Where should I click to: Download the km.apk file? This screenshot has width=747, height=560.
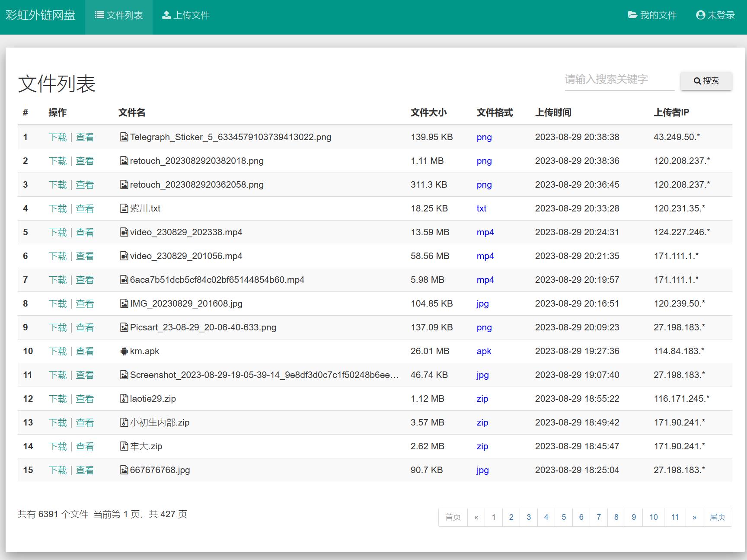pos(57,351)
